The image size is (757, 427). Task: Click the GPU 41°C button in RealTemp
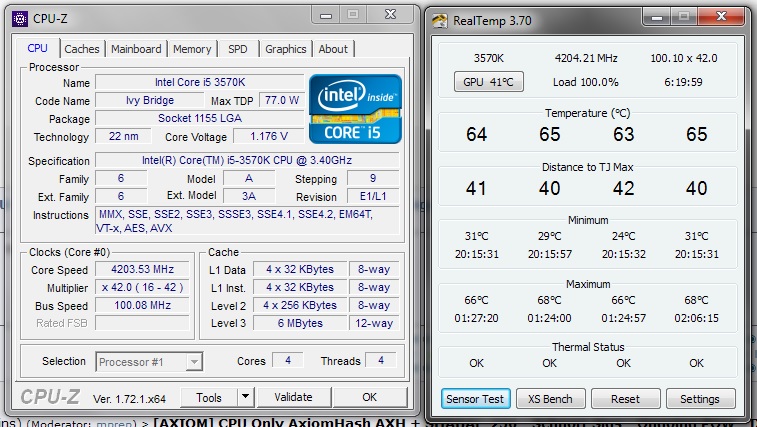pyautogui.click(x=489, y=82)
